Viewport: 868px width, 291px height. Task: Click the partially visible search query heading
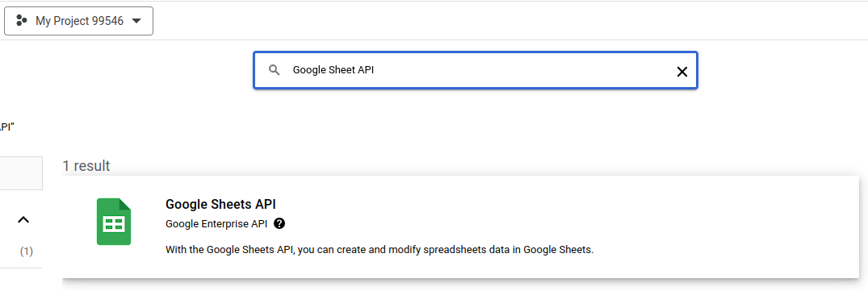6,127
